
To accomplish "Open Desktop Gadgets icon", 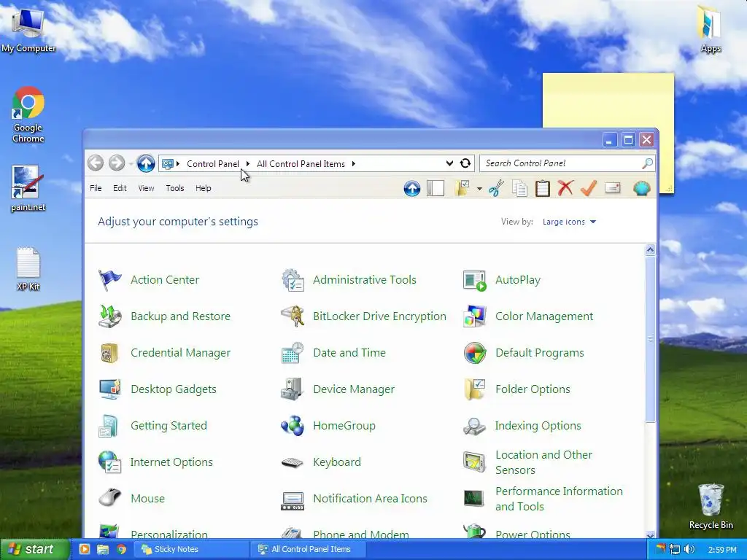I will point(109,389).
